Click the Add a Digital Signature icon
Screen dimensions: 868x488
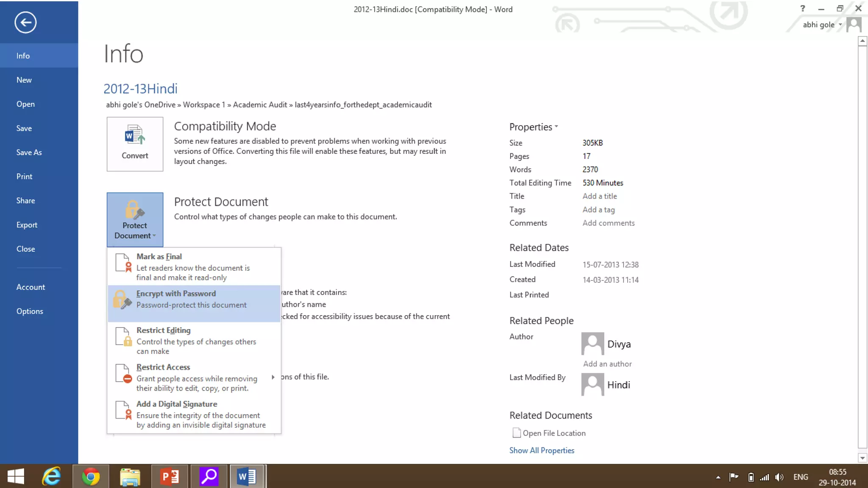(123, 410)
